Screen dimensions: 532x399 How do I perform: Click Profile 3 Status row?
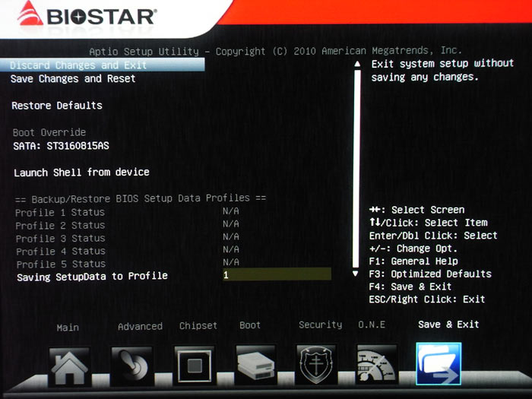[x=127, y=238]
